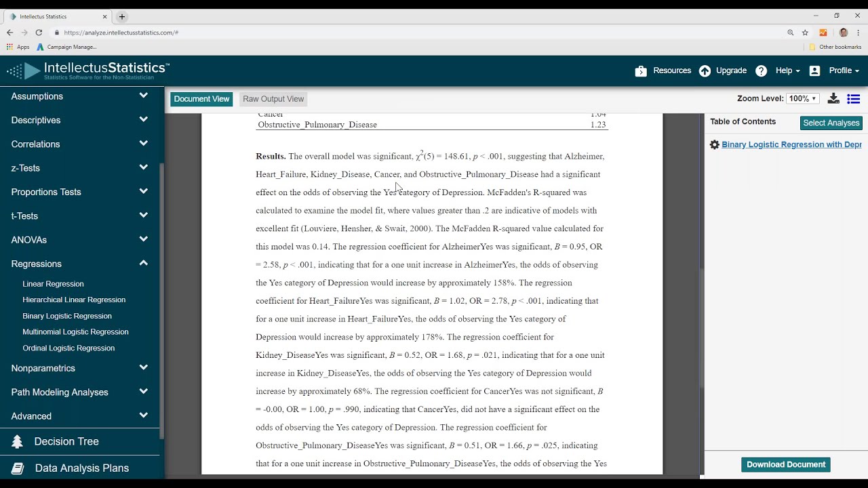Viewport: 868px width, 488px height.
Task: Open the Other bookmarks folder
Action: pyautogui.click(x=835, y=47)
